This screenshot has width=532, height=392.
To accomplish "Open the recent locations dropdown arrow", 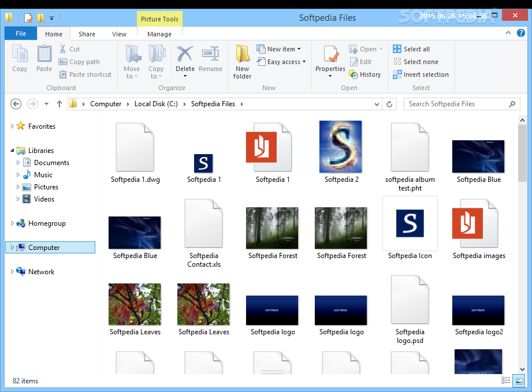I will 46,104.
